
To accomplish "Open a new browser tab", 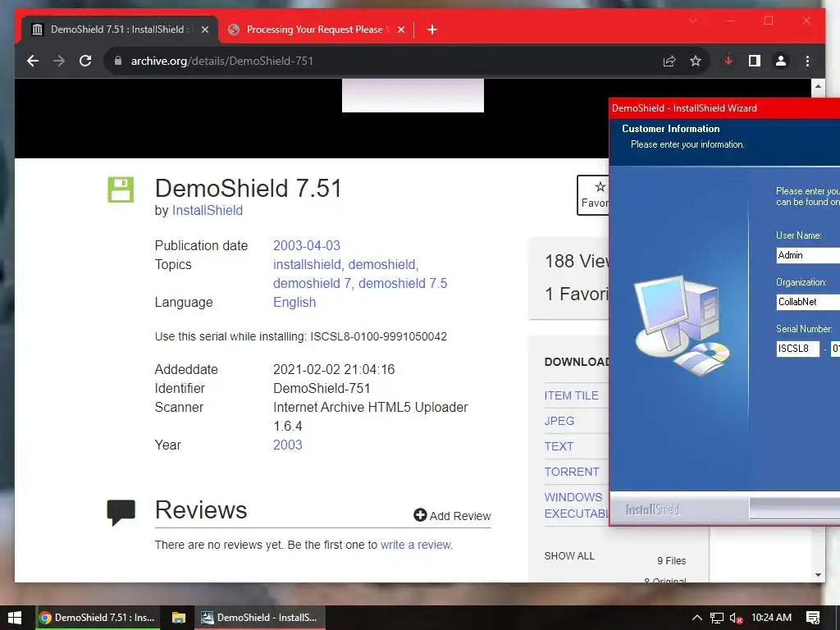I will (x=432, y=30).
